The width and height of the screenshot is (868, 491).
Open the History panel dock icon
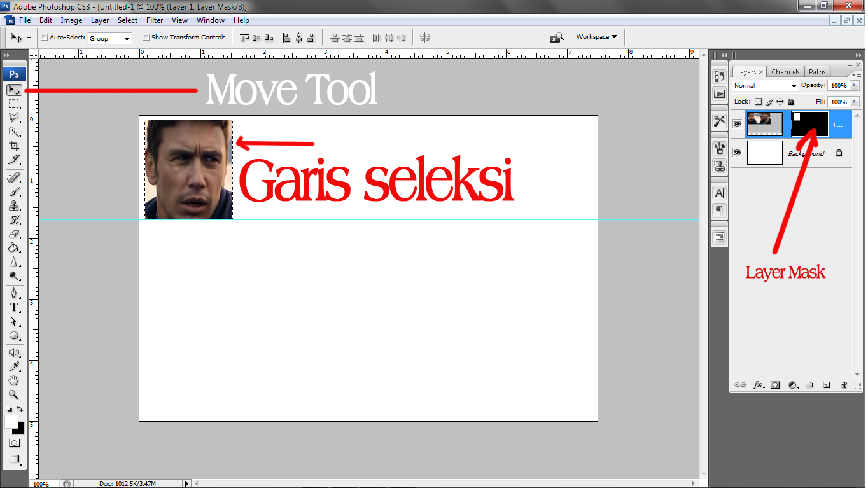pyautogui.click(x=720, y=77)
